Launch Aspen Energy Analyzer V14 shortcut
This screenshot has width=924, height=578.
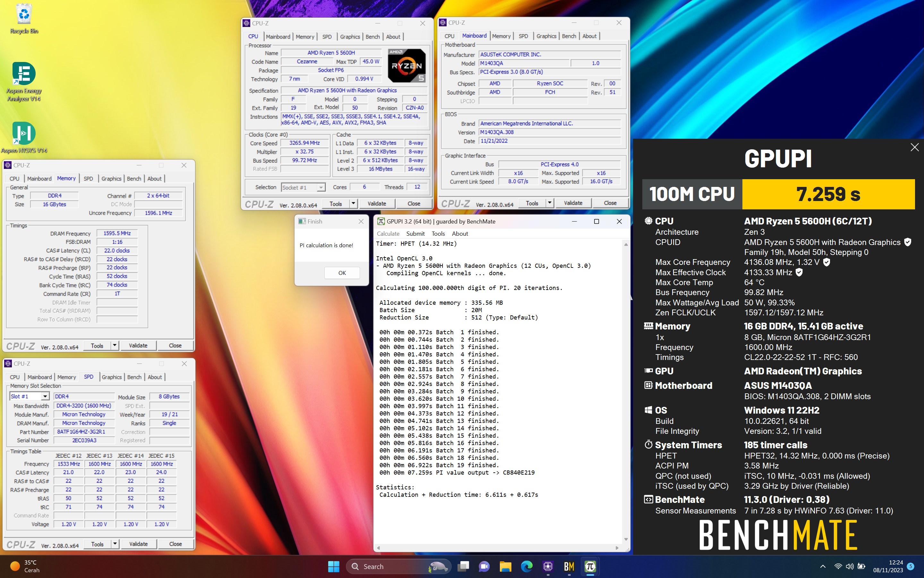(x=24, y=82)
